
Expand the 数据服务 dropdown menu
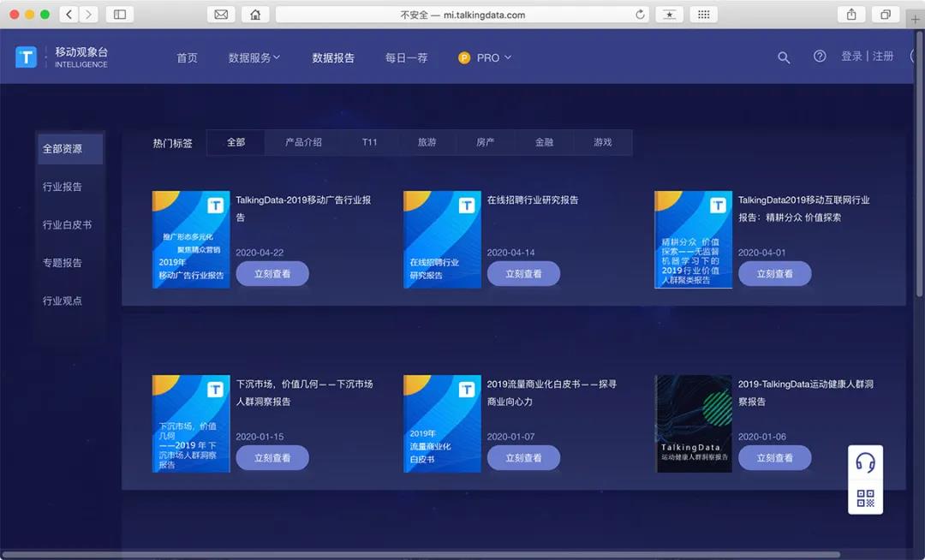(x=251, y=57)
